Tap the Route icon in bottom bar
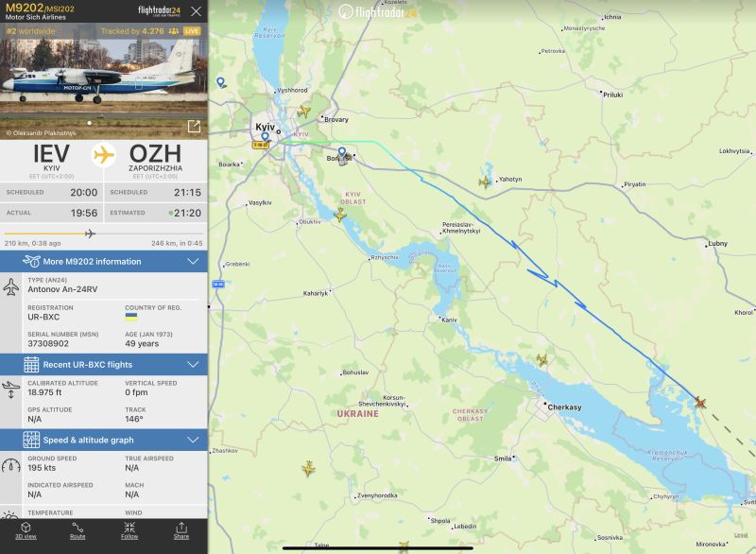This screenshot has width=756, height=554. pyautogui.click(x=77, y=530)
